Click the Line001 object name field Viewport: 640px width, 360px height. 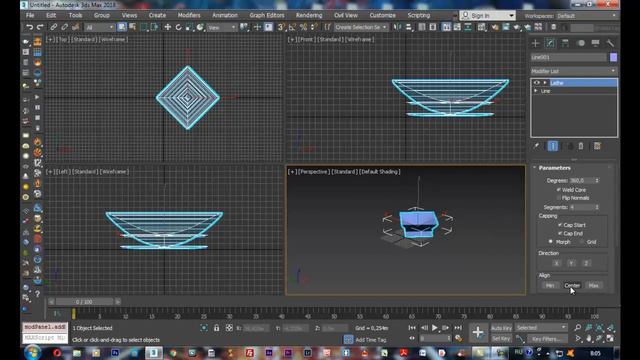point(569,57)
